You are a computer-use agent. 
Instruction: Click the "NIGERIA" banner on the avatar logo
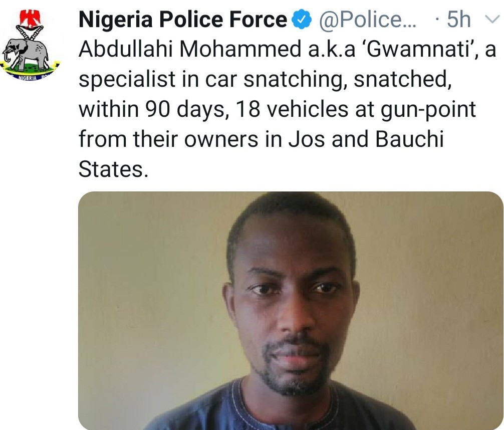coord(29,78)
